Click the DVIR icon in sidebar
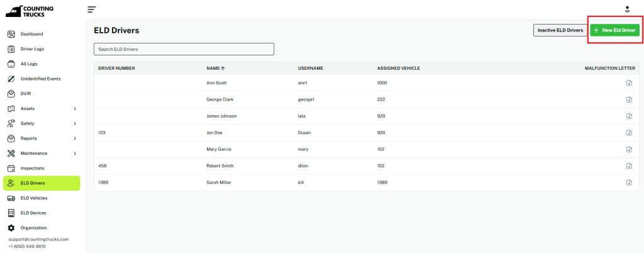Screen dimensions: 644x253 click(x=11, y=94)
